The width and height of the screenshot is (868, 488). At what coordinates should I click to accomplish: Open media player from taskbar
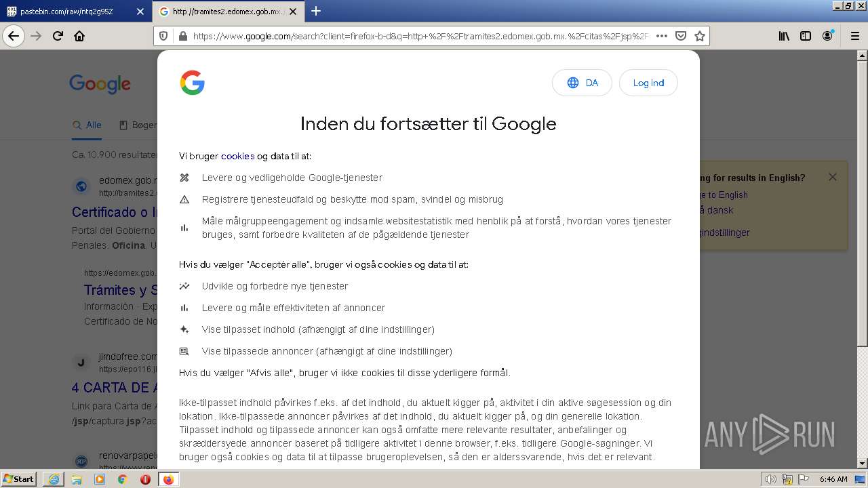[100, 479]
